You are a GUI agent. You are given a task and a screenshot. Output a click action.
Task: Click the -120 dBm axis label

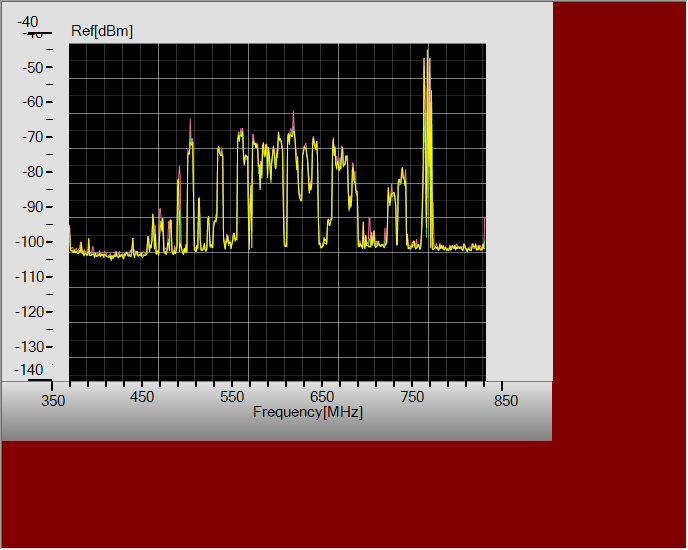coord(29,312)
